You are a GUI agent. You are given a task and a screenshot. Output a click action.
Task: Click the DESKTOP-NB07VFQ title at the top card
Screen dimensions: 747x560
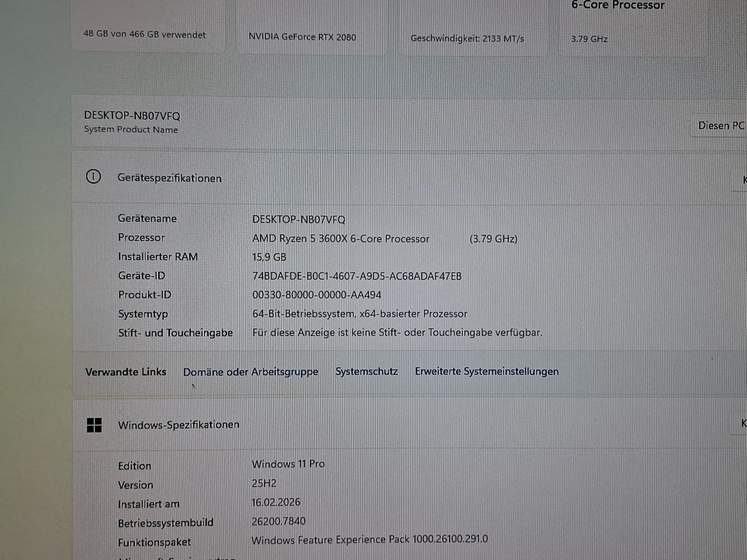[x=132, y=116]
